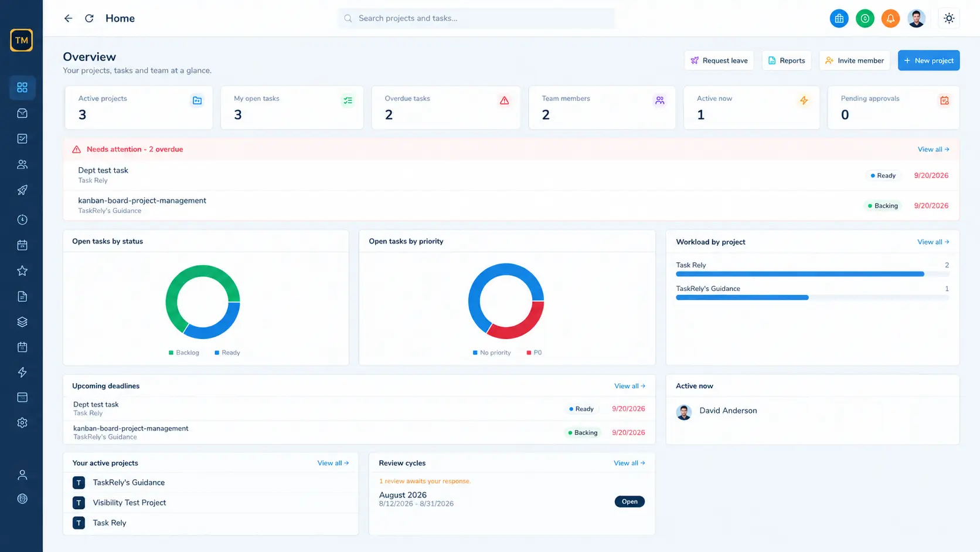Click View all in Needs attention banner
Screen dimensions: 980x552
933,150
